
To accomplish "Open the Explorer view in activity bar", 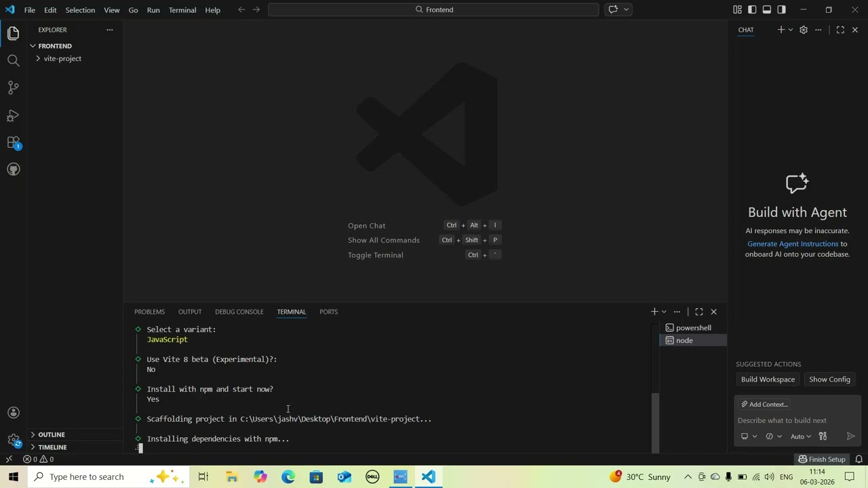I will point(13,33).
